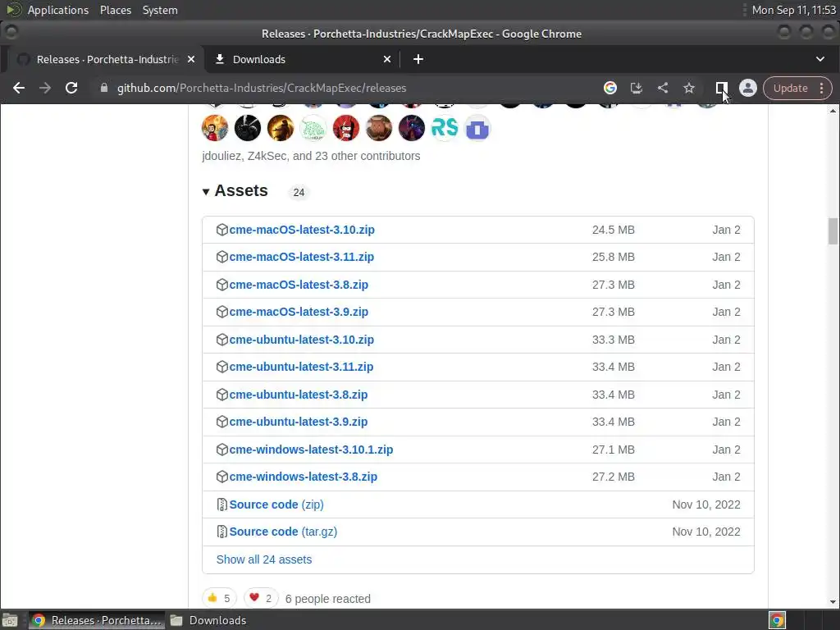Click the lock icon in address bar
This screenshot has height=630, width=840.
[104, 88]
